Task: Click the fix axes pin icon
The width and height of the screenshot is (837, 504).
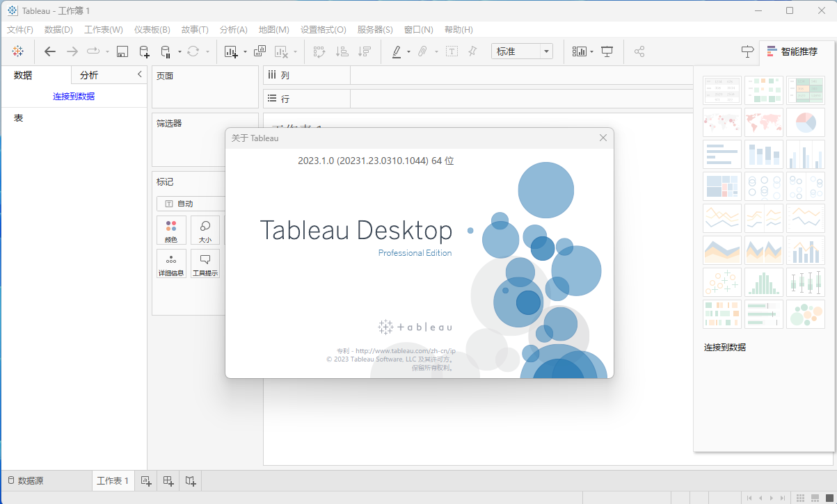Action: [472, 51]
